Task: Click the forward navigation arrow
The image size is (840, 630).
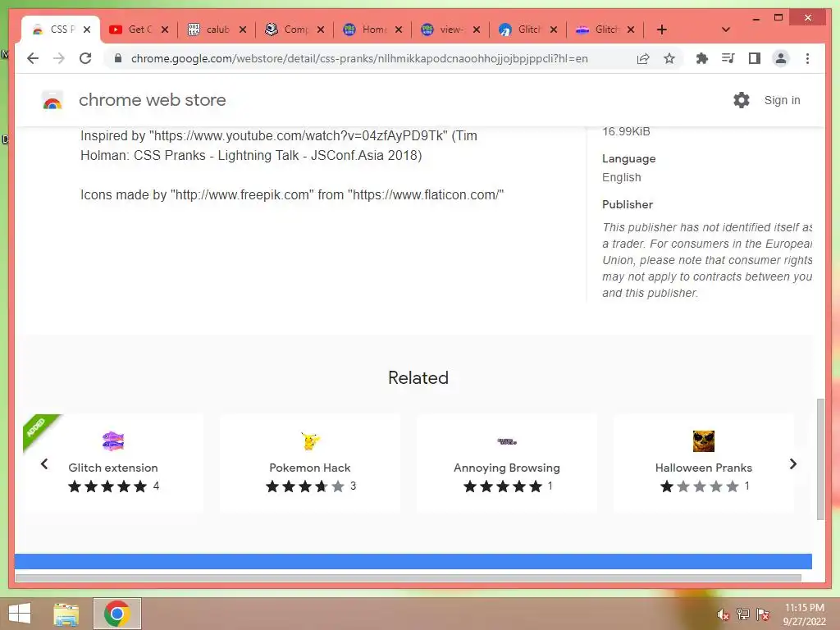Action: 59,58
